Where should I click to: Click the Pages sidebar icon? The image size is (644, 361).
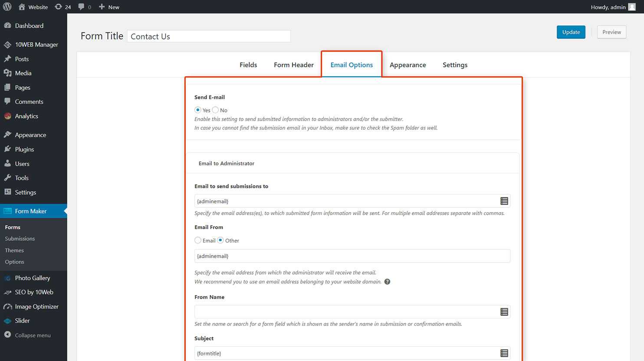coord(7,88)
